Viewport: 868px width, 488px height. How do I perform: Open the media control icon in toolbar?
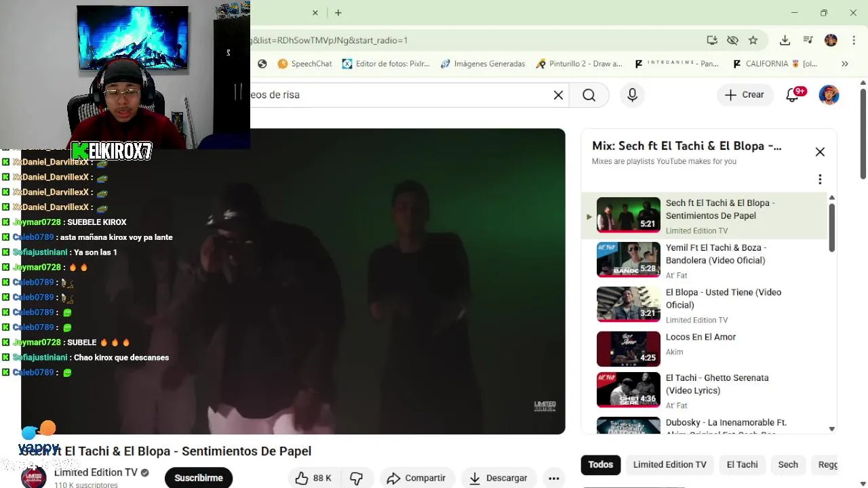808,40
